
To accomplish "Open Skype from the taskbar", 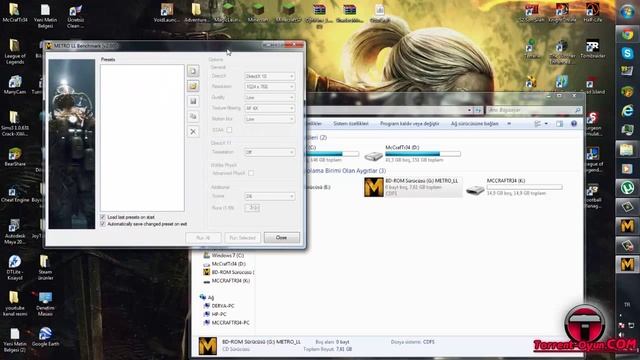I will coord(627,53).
